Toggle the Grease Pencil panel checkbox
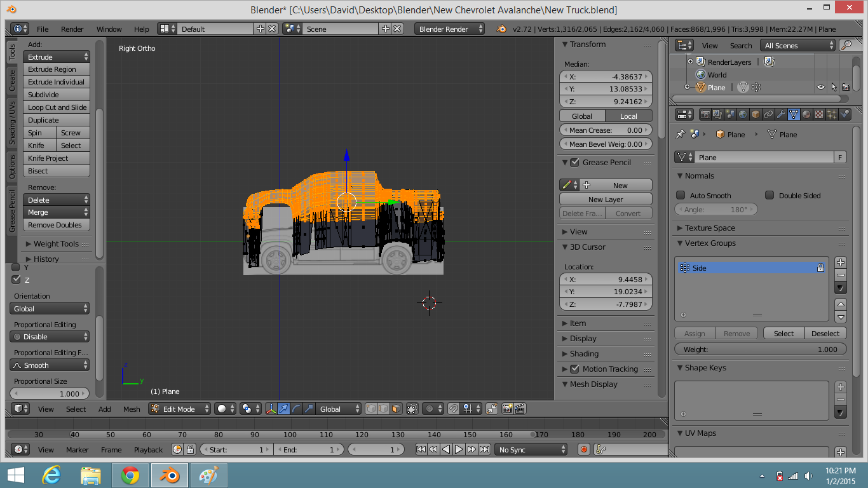This screenshot has height=488, width=868. point(576,163)
